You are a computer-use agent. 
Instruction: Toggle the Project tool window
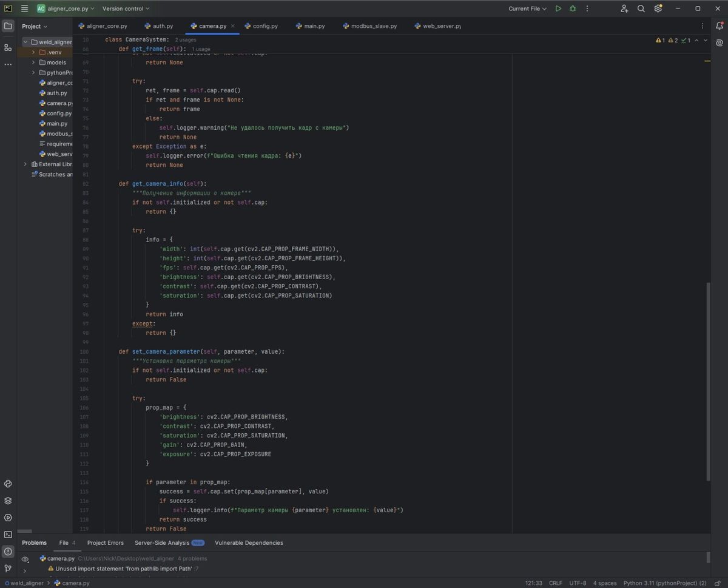[8, 26]
